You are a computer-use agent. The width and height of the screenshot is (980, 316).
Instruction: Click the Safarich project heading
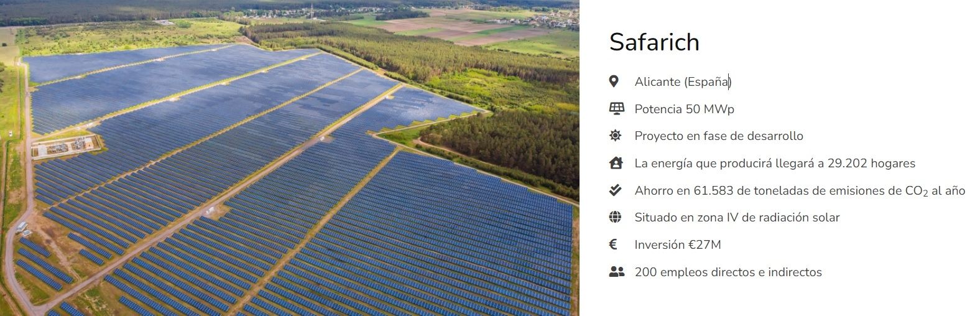point(654,42)
